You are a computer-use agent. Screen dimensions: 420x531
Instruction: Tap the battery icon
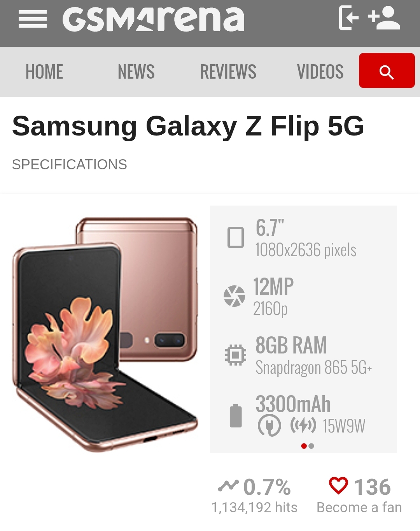click(x=236, y=416)
